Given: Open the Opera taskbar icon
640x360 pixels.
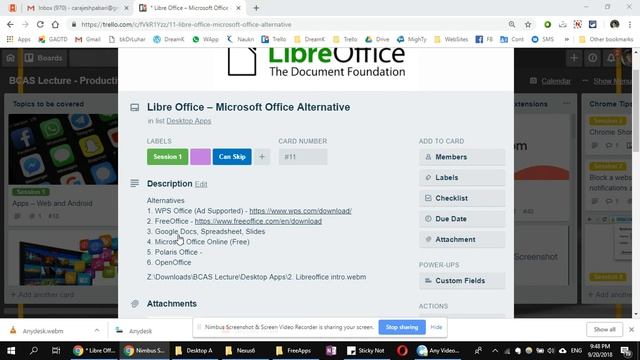Looking at the screenshot, I should point(402,351).
